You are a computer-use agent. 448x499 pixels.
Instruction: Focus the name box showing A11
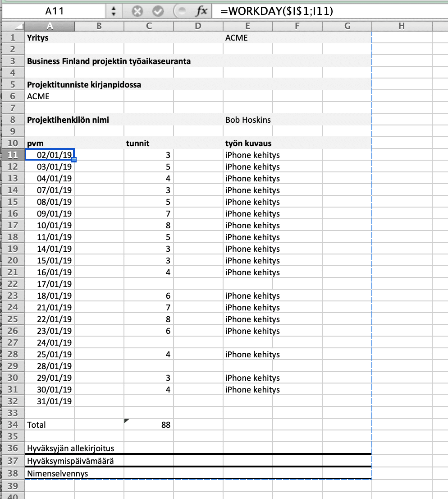coord(54,11)
